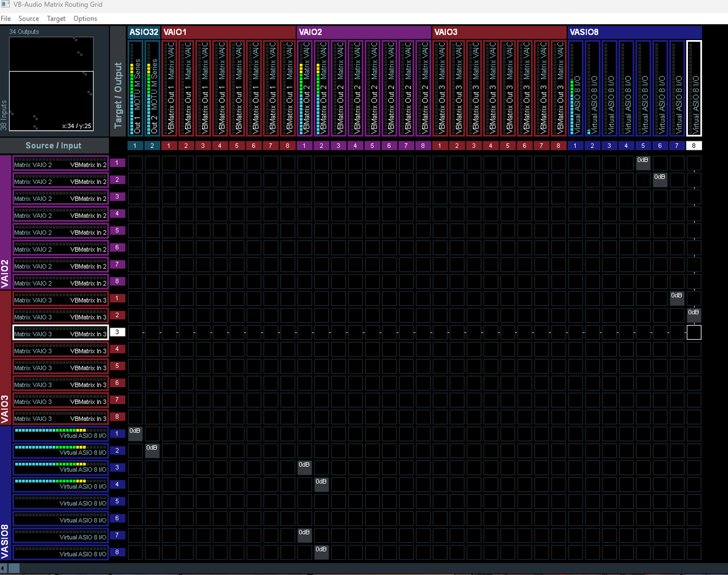Select ASIO32 output column number 2
The image size is (728, 575).
(x=152, y=146)
